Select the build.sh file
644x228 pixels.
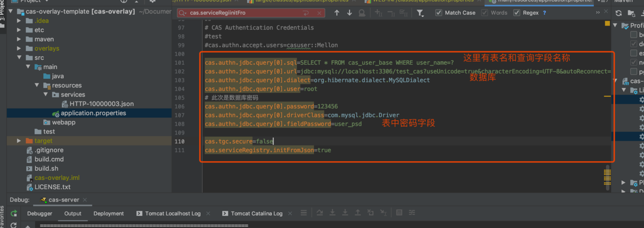point(46,168)
